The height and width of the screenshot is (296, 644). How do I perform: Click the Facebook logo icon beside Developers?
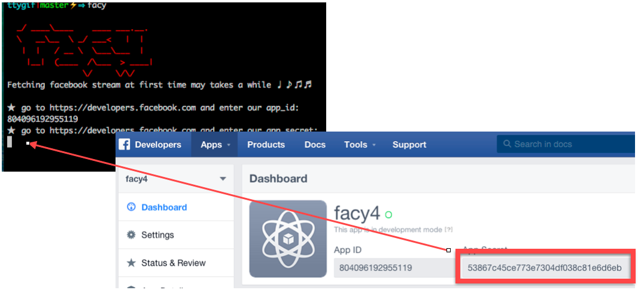(x=124, y=145)
